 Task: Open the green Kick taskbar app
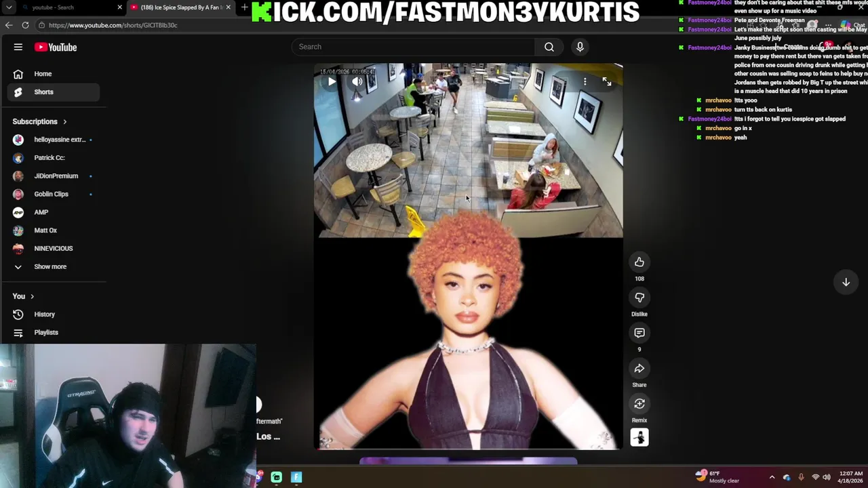[277, 477]
